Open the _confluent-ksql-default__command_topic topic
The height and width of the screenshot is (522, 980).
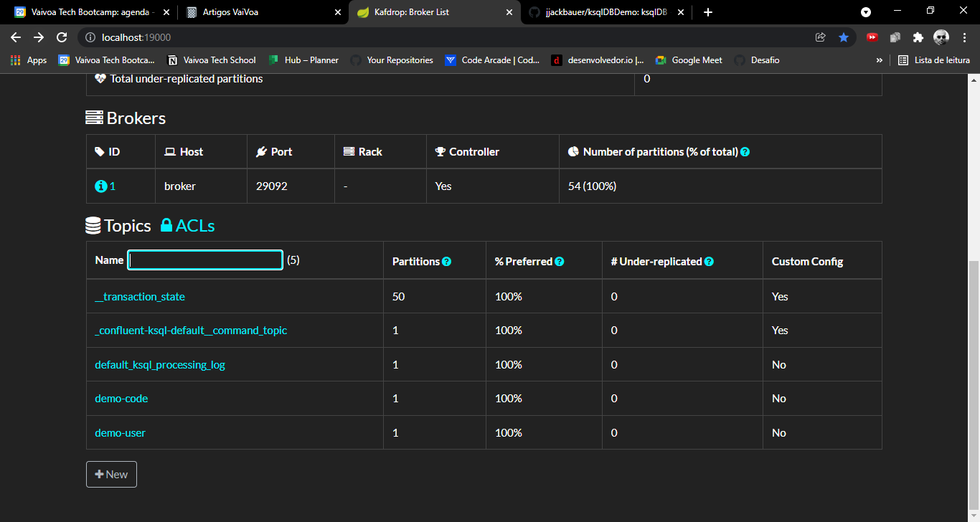click(x=191, y=331)
